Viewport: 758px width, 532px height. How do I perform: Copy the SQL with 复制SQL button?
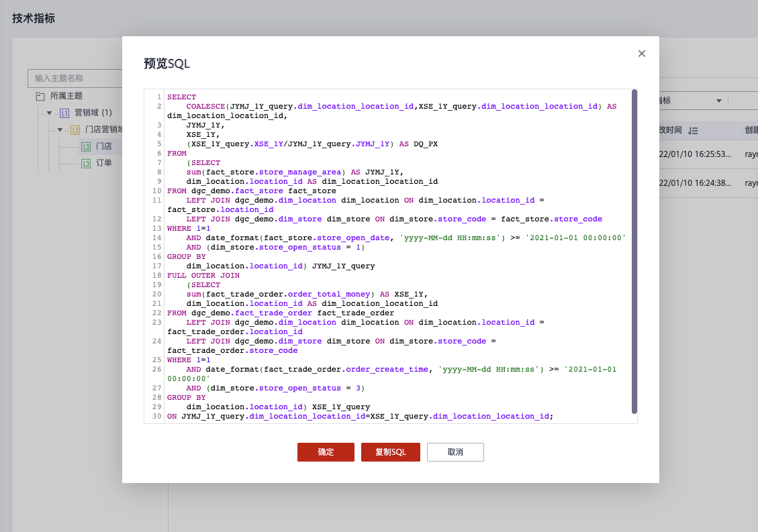point(391,451)
